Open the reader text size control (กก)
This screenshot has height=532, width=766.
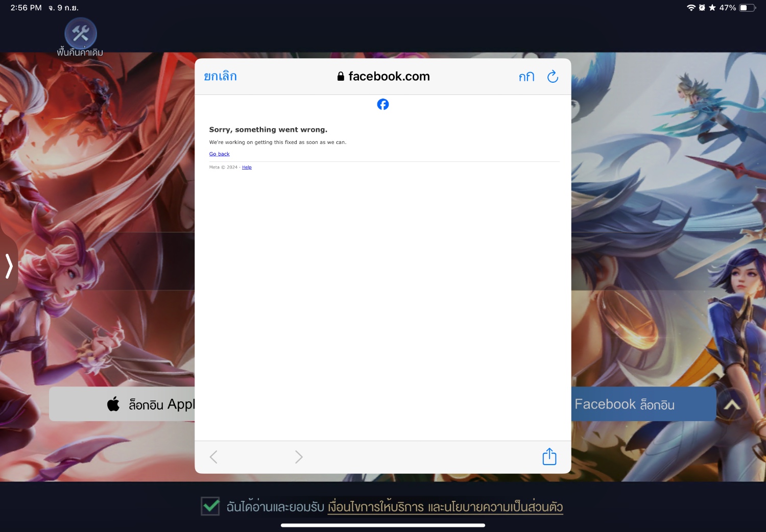[x=526, y=77]
